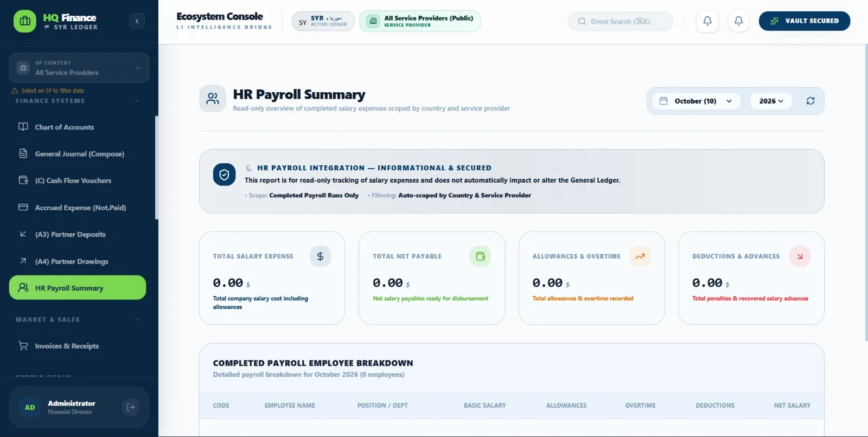The height and width of the screenshot is (437, 868).
Task: Click the down-arrow icon on the Deductions & Advances card
Action: click(800, 256)
